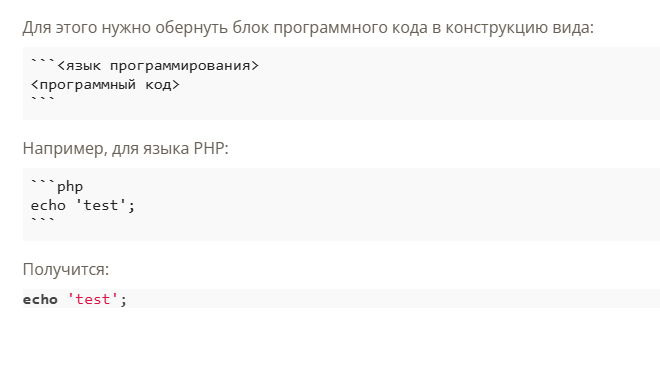The width and height of the screenshot is (660, 368).
Task: Click the heading paragraph about wrapping code blocks
Action: pos(308,28)
